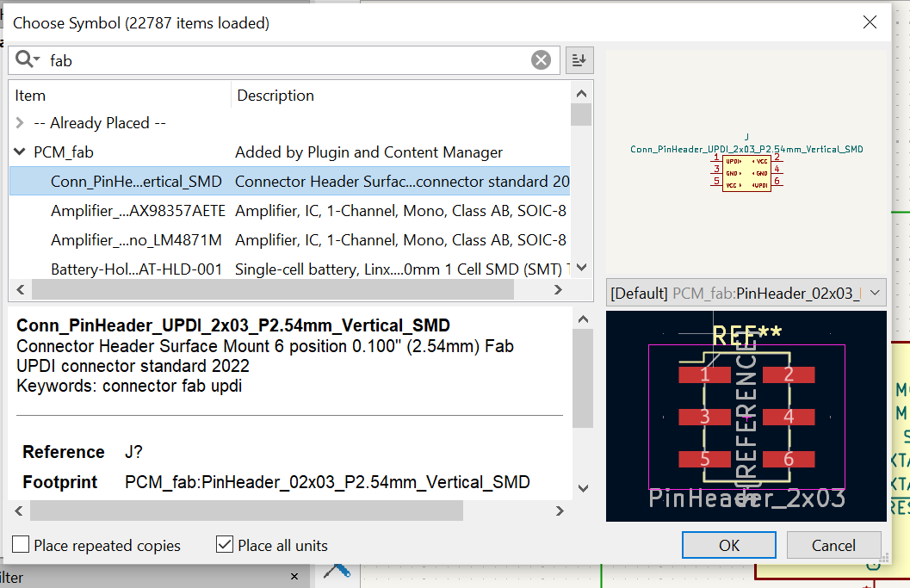Viewport: 910px width, 588px height.
Task: Click the footprint preview image
Action: point(746,416)
